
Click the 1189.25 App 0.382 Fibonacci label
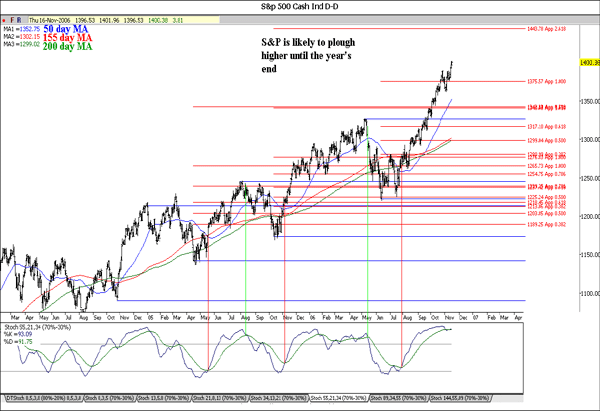[547, 225]
